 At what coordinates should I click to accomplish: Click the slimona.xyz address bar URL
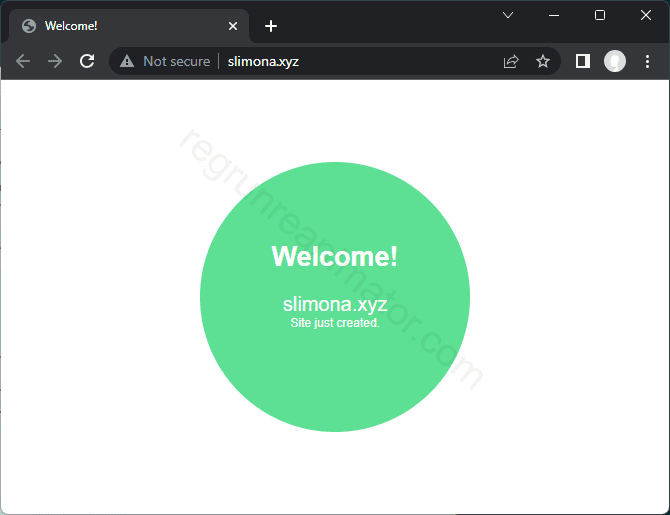[263, 61]
